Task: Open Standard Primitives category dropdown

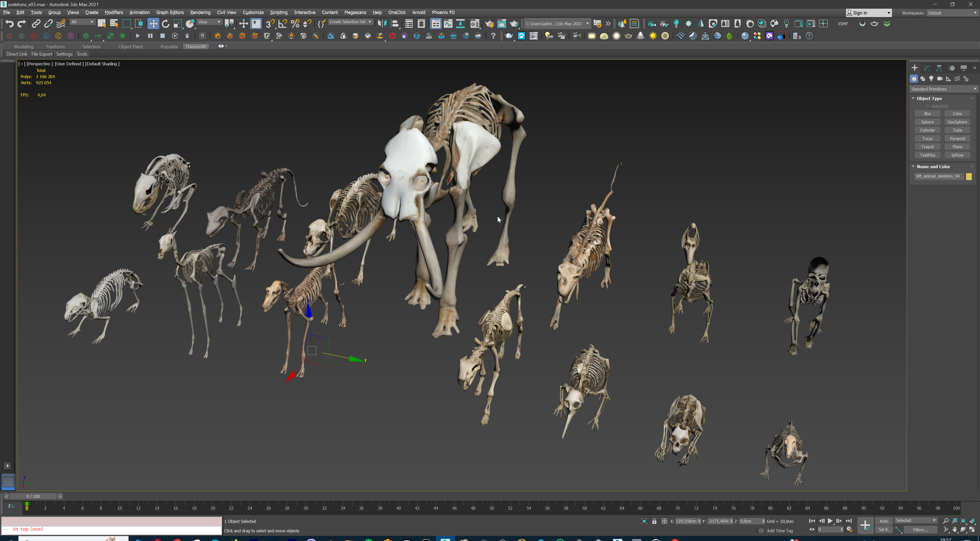Action: point(944,89)
